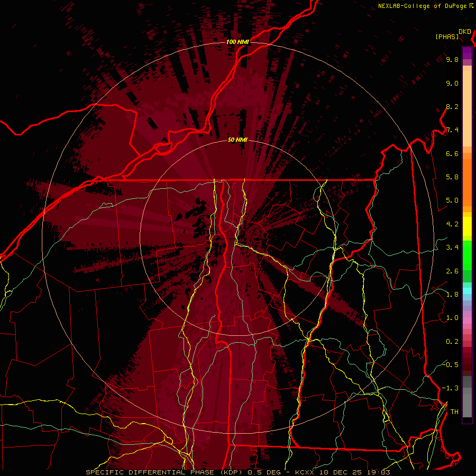Select the -0.5 legend value
The image size is (476, 476).
coord(450,365)
